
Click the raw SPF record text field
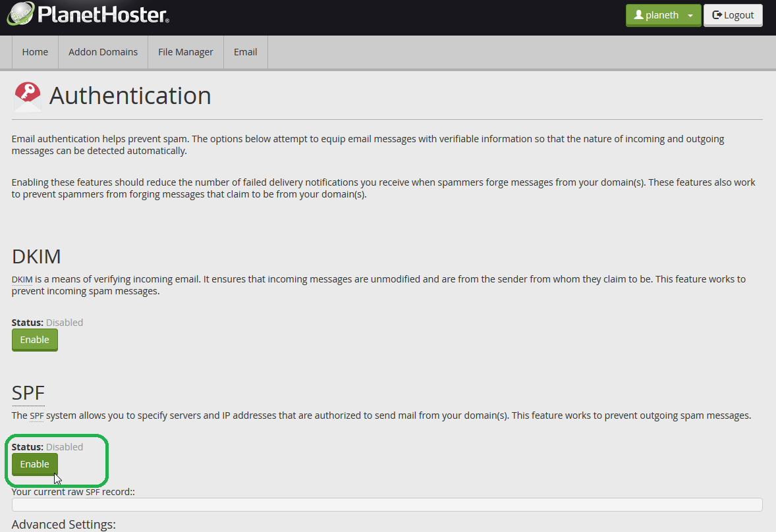[387, 505]
